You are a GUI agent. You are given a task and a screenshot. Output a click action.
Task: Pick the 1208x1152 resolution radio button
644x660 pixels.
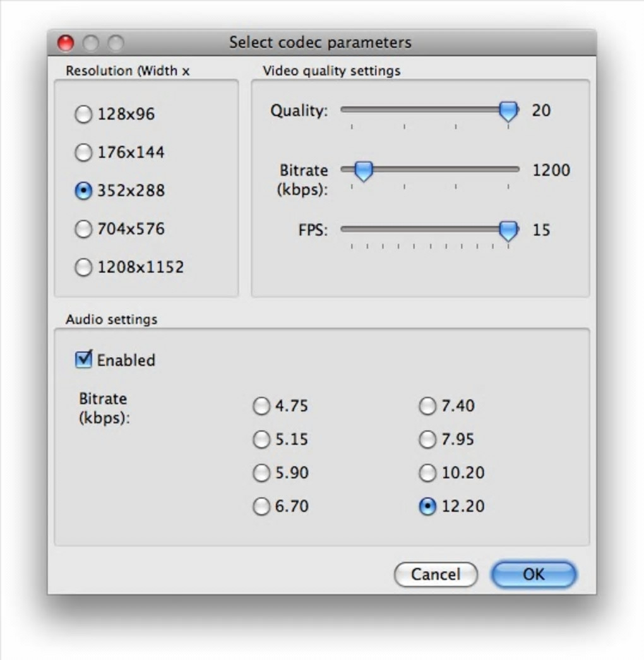click(x=83, y=267)
